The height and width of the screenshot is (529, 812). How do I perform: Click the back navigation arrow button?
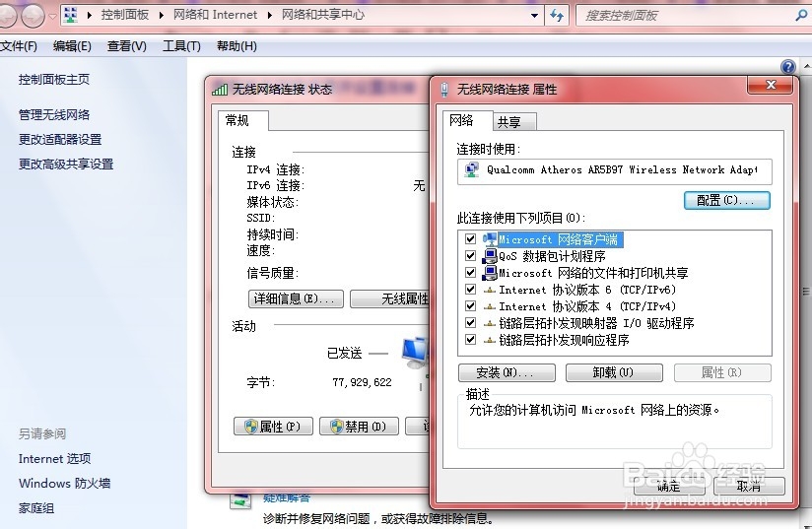[6, 16]
